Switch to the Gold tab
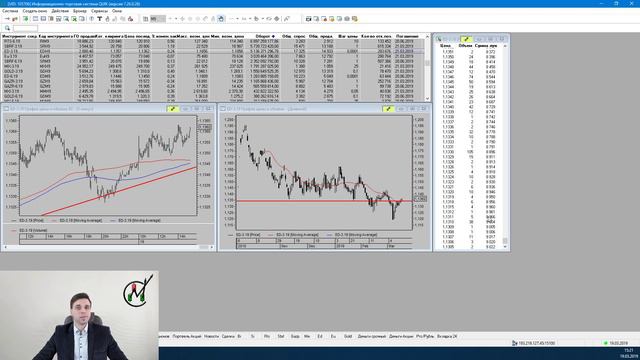Viewport: 640px width, 360px height. (x=348, y=336)
